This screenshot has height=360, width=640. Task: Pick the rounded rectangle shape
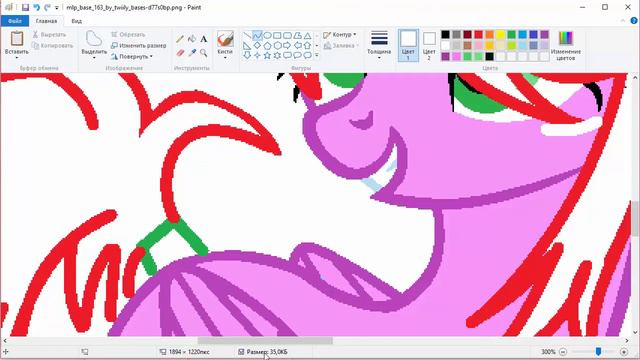pyautogui.click(x=287, y=36)
